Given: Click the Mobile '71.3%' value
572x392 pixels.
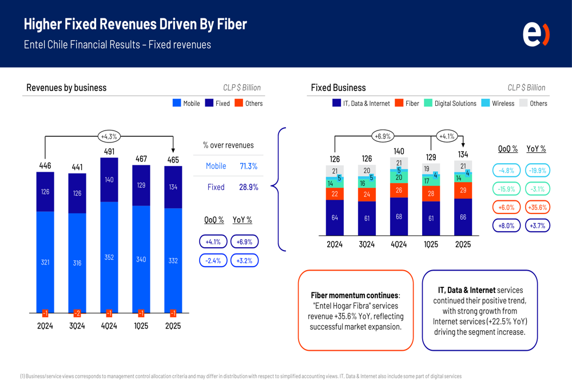Looking at the screenshot, I should [x=248, y=166].
